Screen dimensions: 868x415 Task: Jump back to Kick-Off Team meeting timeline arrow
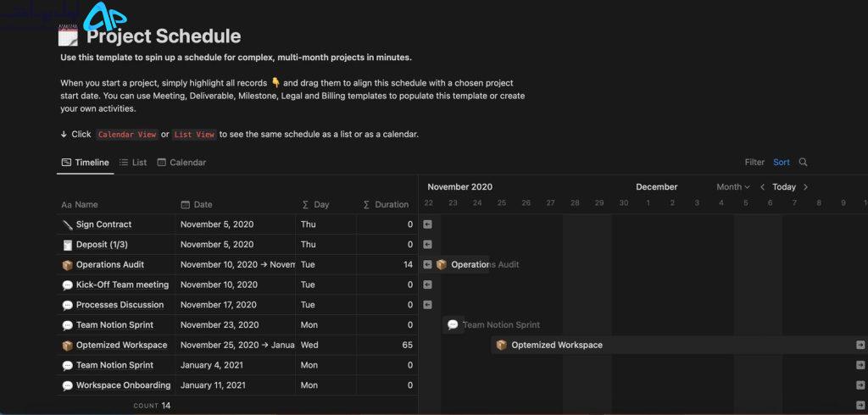427,285
